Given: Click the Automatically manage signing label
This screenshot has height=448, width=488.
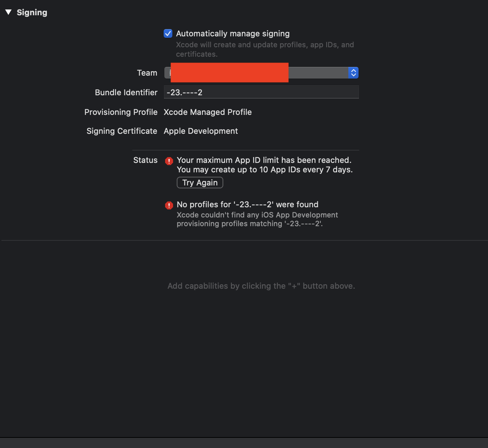Looking at the screenshot, I should click(x=233, y=33).
